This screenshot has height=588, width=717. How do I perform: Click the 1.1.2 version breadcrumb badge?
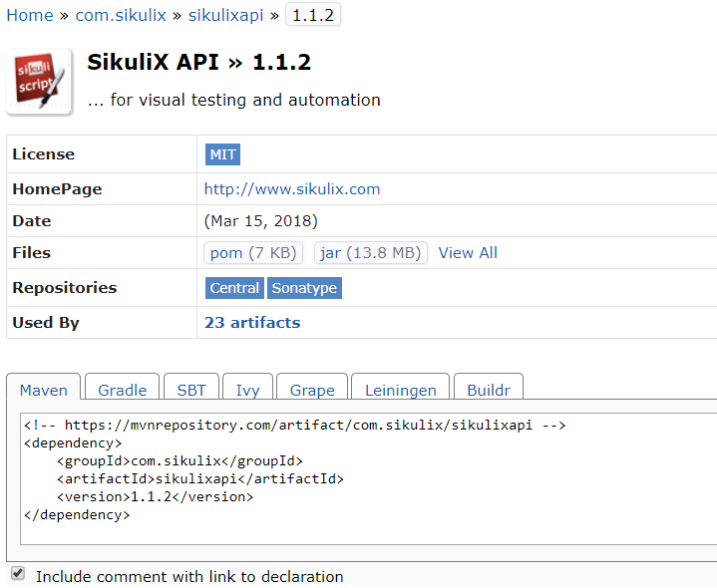click(313, 15)
